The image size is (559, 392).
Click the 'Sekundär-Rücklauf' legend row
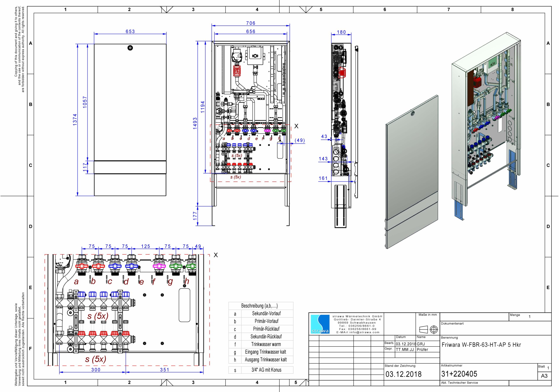pyautogui.click(x=261, y=337)
